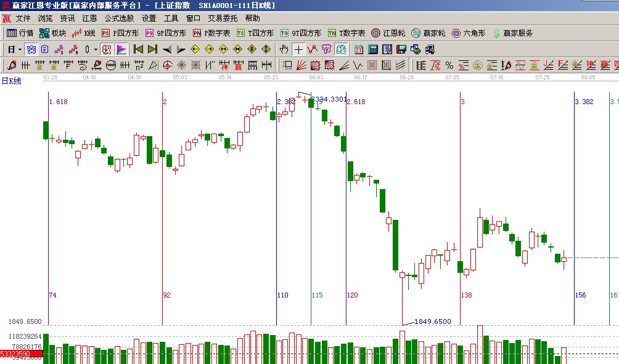This screenshot has height=364, width=619.
Task: Select the percent % drawing tool
Action: (449, 65)
